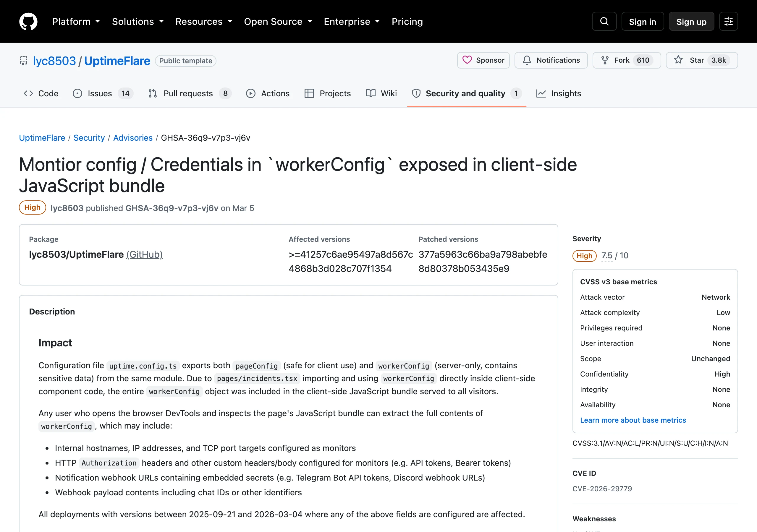Screen dimensions: 757x532
Task: Click the fork count 610
Action: tap(643, 60)
